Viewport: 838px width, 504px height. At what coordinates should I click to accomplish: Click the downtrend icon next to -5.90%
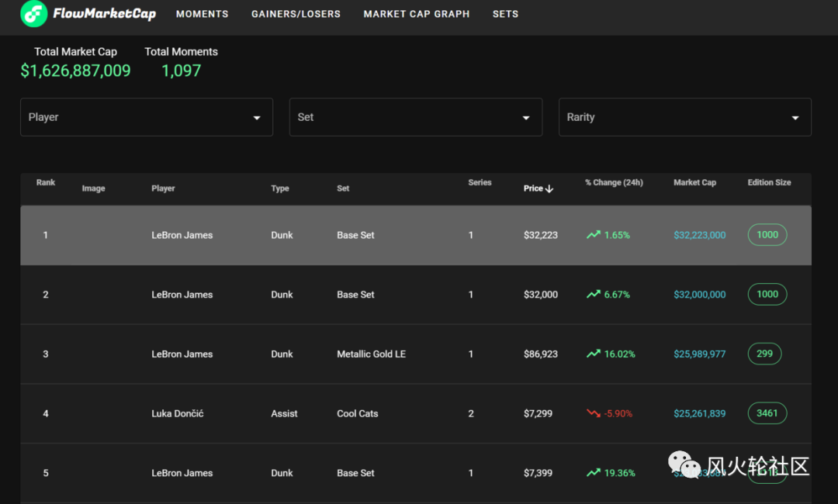594,413
